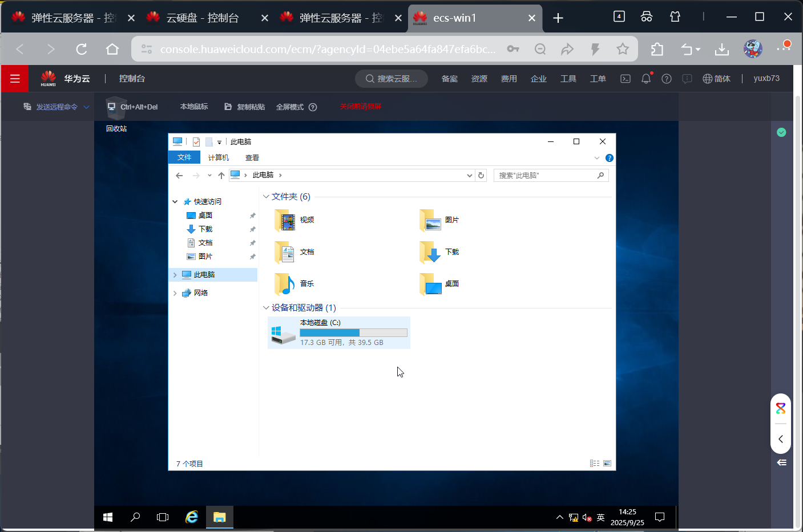
Task: Open the 文档 documents folder in folders list
Action: tap(294, 252)
